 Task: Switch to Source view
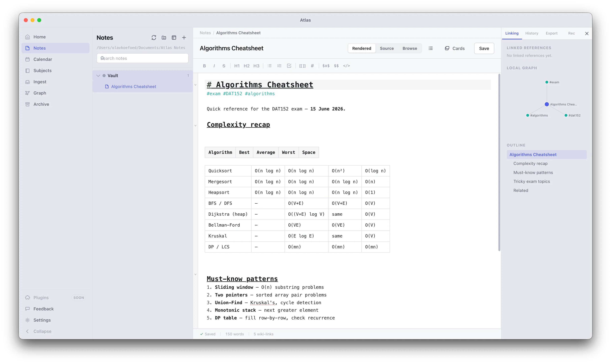(387, 48)
